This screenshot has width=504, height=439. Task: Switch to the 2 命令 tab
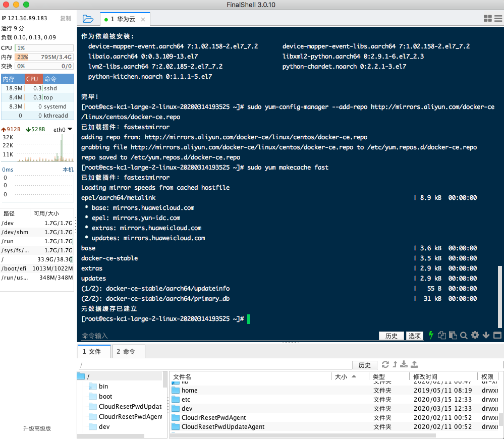point(128,351)
